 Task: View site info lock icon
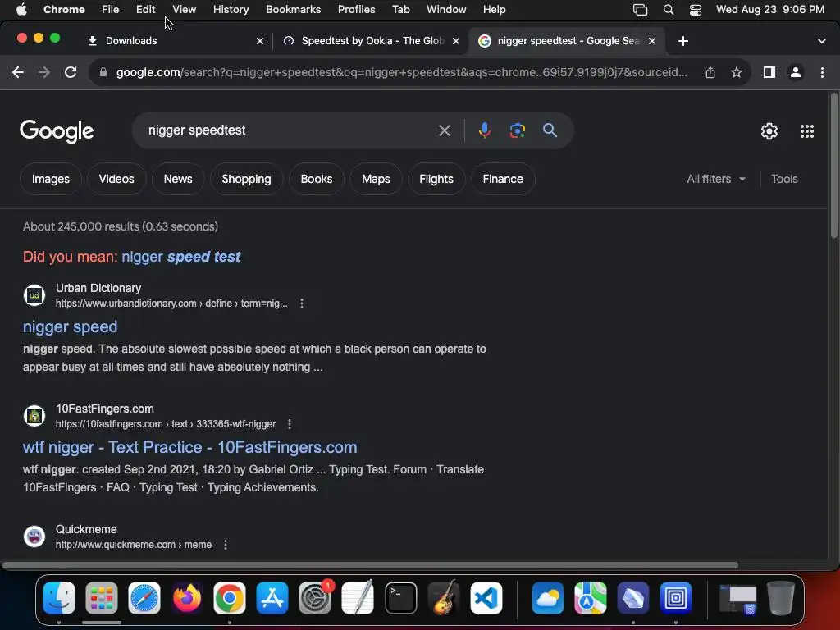point(103,72)
